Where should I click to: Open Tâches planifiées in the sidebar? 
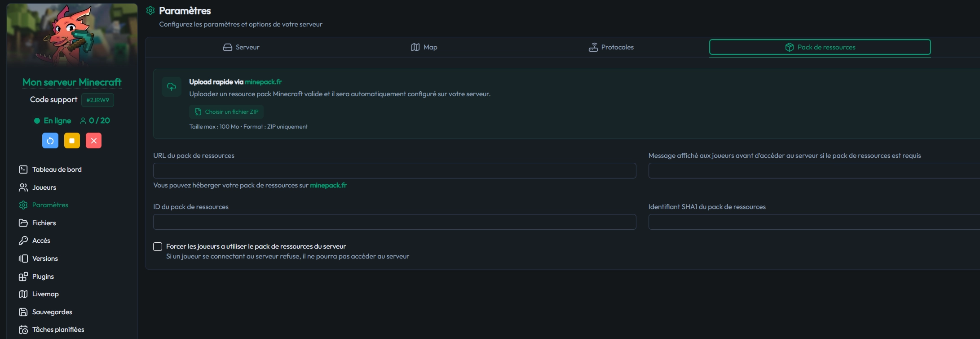click(x=58, y=330)
